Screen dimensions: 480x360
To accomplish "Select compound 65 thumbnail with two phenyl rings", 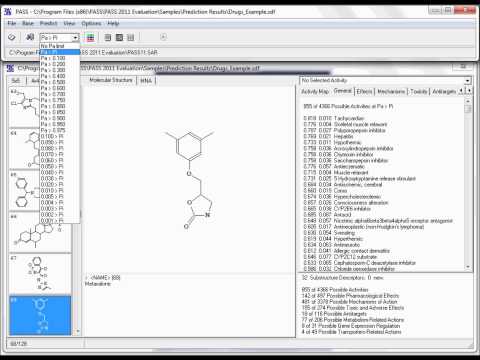I will (24, 190).
